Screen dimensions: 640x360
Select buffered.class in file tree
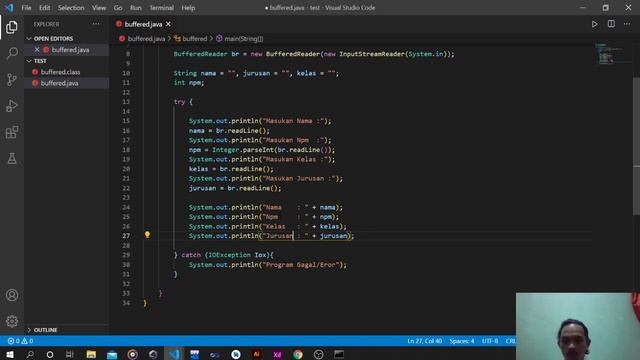coord(60,72)
